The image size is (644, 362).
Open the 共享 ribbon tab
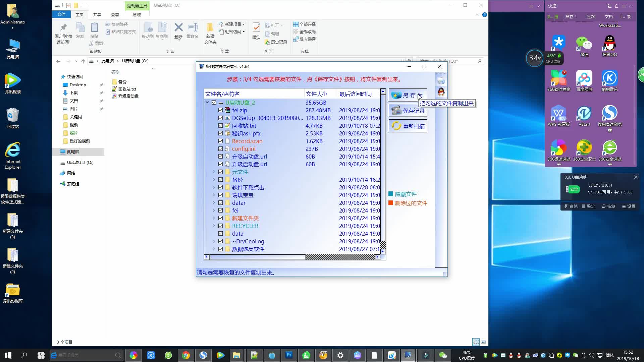pos(97,14)
